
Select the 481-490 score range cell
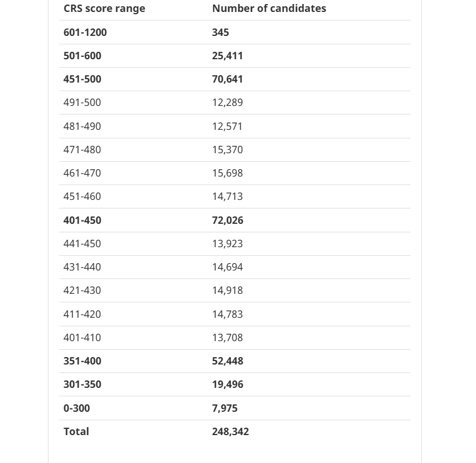click(82, 126)
